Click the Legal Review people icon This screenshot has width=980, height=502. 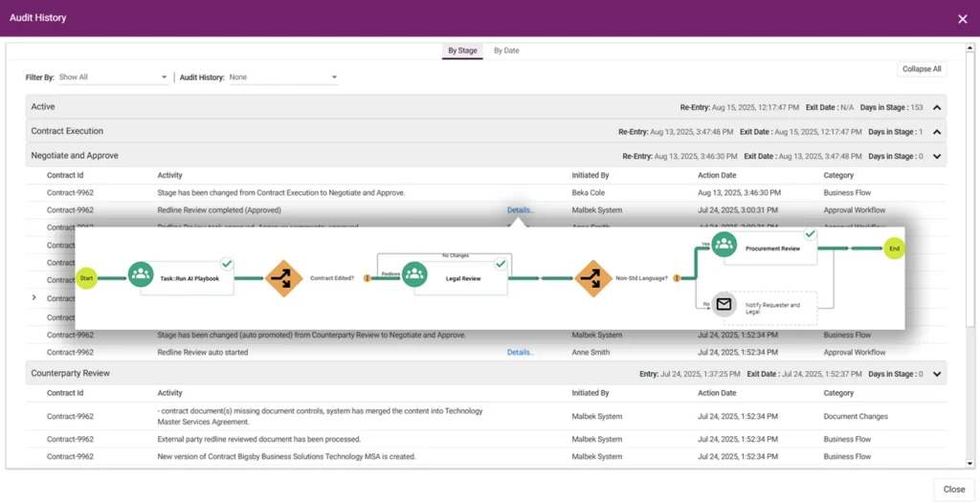414,273
